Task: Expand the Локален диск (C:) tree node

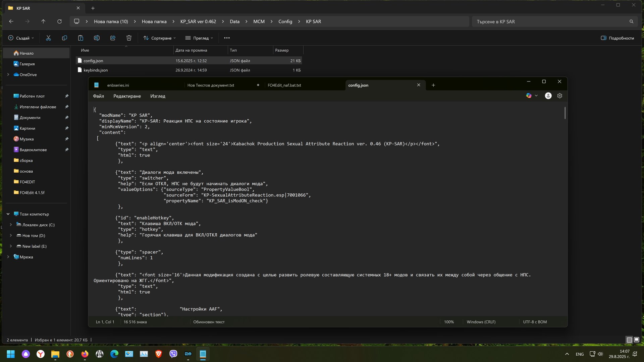Action: [11, 225]
